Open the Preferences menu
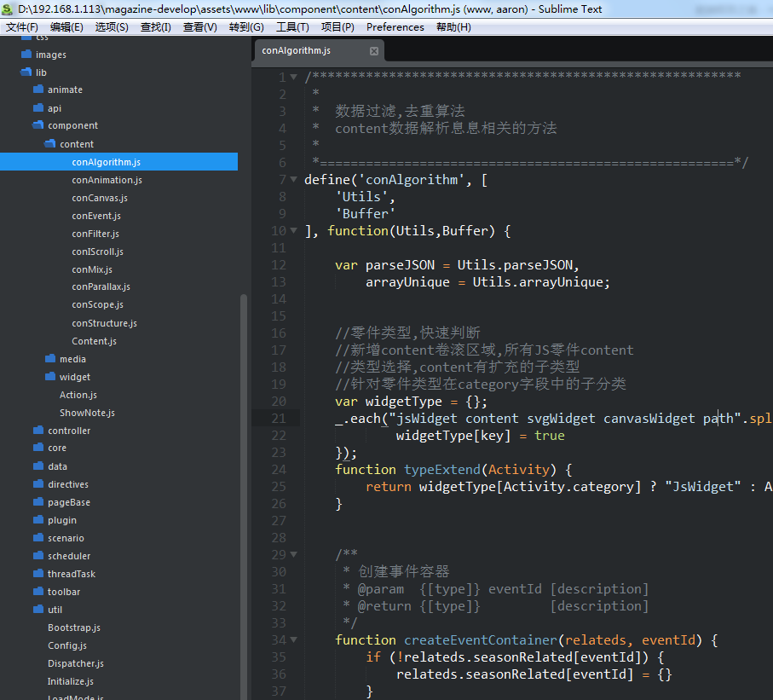This screenshot has height=700, width=773. (395, 27)
